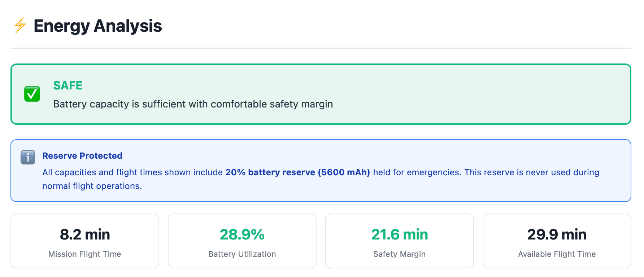Click the 8.2 min flight time value
Viewport: 644px width, 277px height.
pos(84,234)
